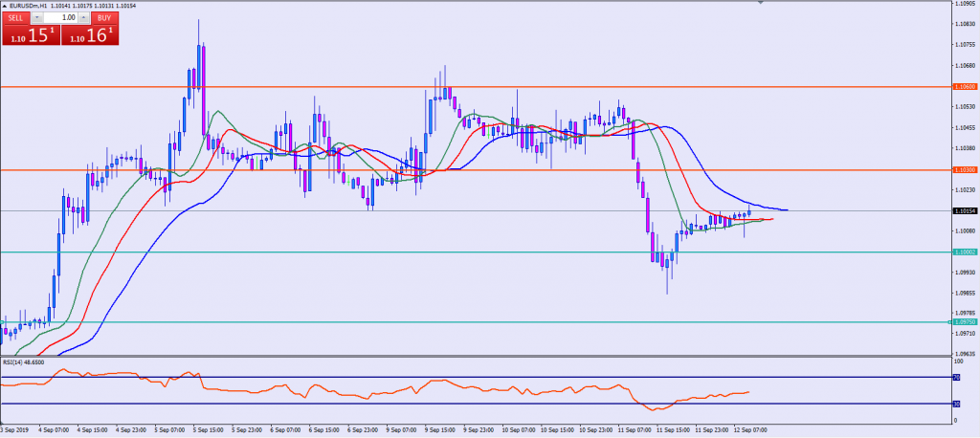This screenshot has height=438, width=980.
Task: Click the current price 1.10154 label
Action: 965,210
